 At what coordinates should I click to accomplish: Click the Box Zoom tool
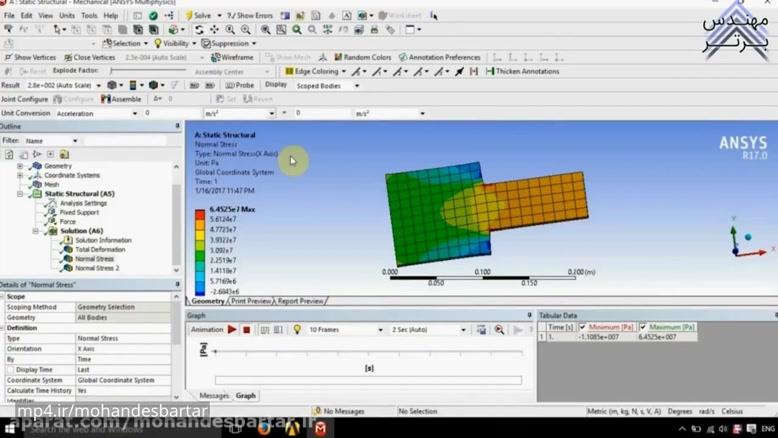coord(246,30)
